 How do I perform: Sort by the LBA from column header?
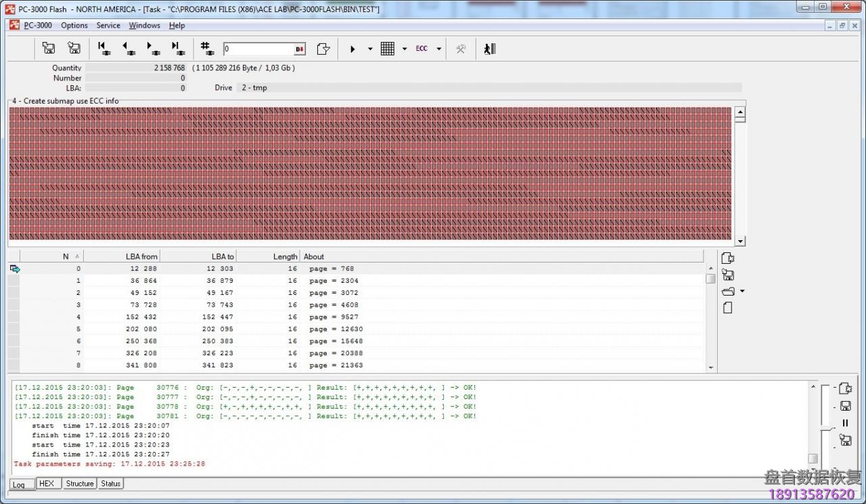click(x=141, y=256)
